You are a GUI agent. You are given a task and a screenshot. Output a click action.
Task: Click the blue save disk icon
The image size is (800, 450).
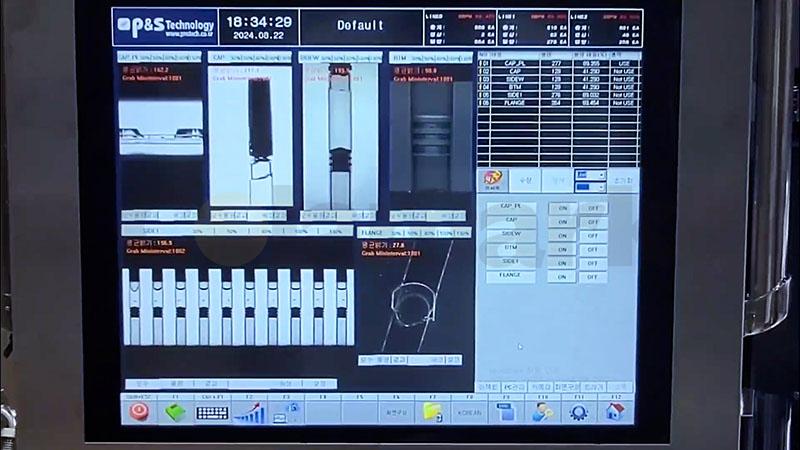pyautogui.click(x=505, y=412)
